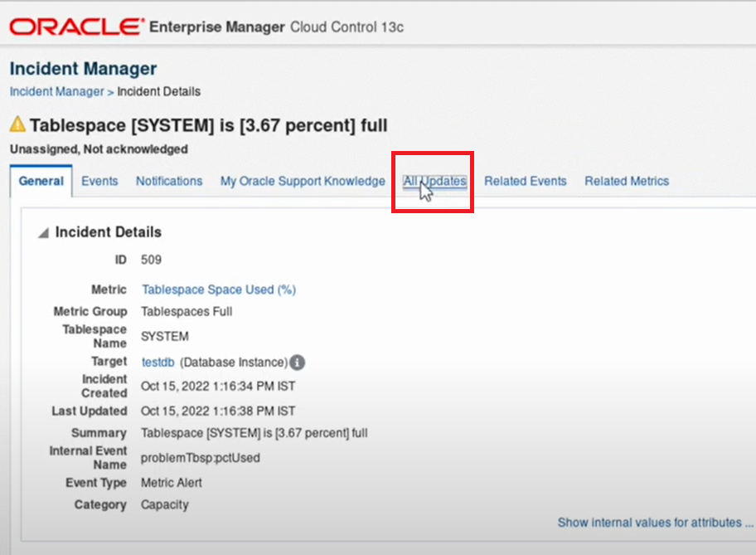The width and height of the screenshot is (756, 555).
Task: Open My Oracle Support Knowledge tab
Action: point(303,181)
